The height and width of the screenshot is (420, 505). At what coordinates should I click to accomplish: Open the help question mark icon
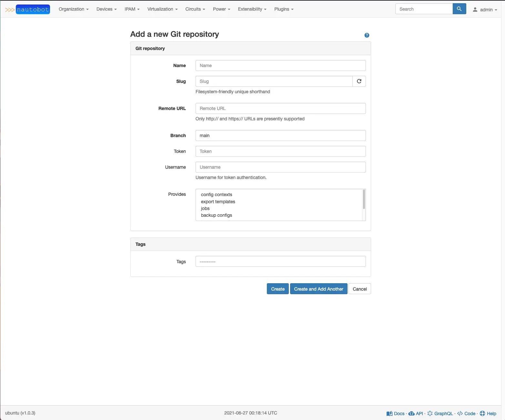pos(367,35)
